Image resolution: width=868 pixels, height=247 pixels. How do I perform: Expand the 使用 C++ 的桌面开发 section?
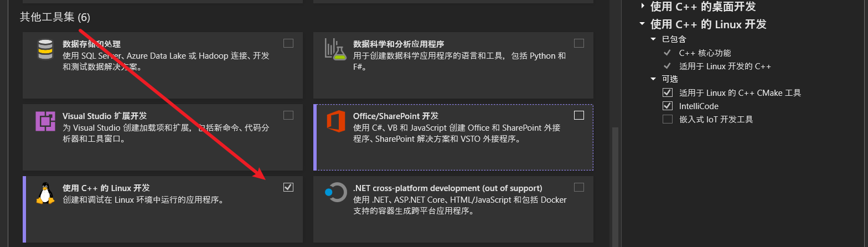tap(642, 6)
